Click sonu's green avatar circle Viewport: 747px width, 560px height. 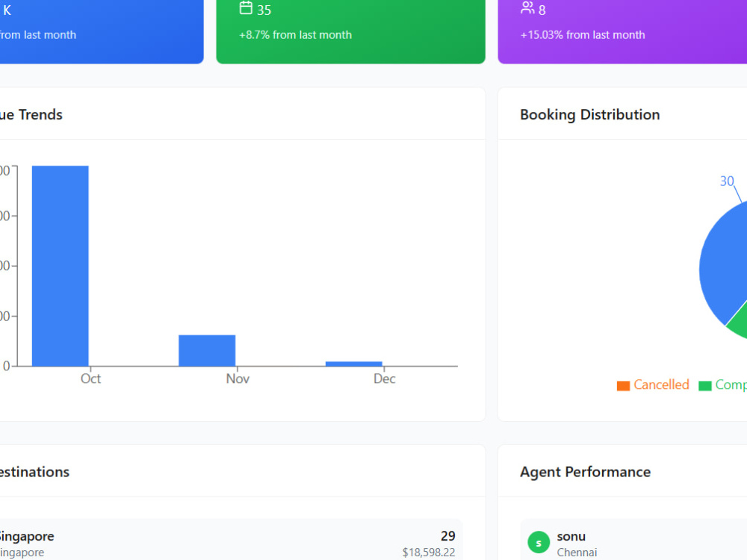click(x=539, y=542)
